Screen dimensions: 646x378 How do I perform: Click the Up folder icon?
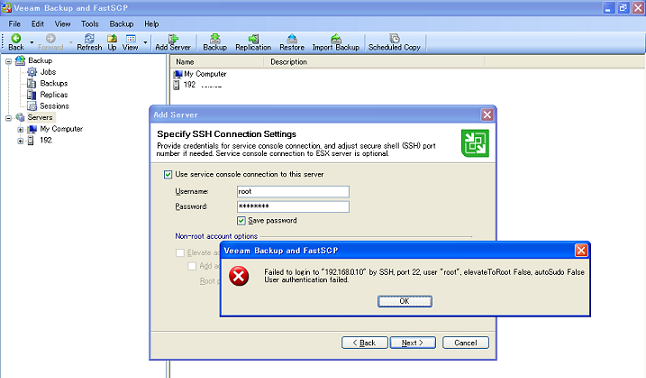click(112, 38)
